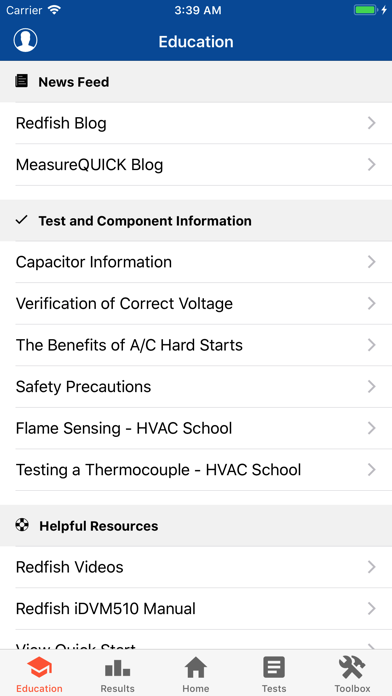
Task: Open the Results bar chart icon
Action: pos(117,668)
